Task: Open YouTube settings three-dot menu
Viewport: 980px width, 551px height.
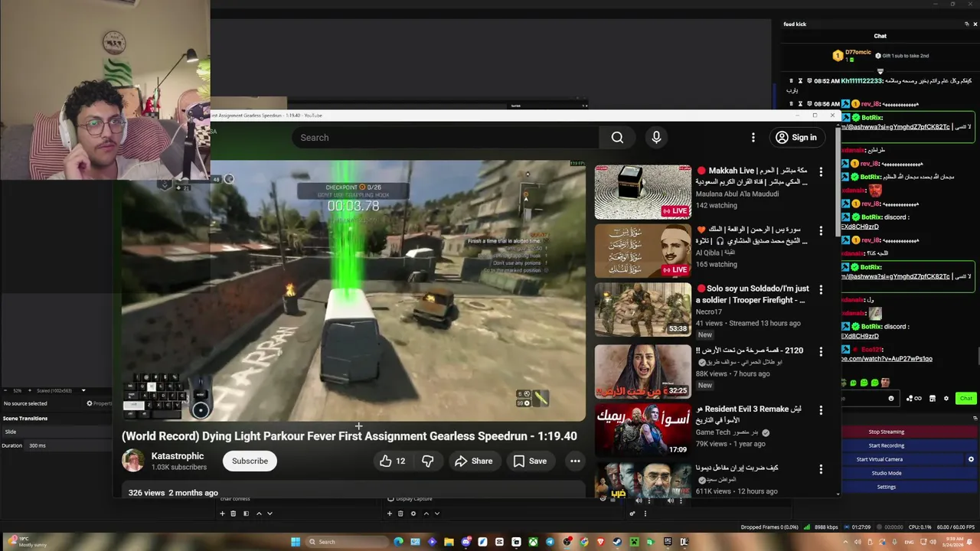Action: tap(753, 138)
